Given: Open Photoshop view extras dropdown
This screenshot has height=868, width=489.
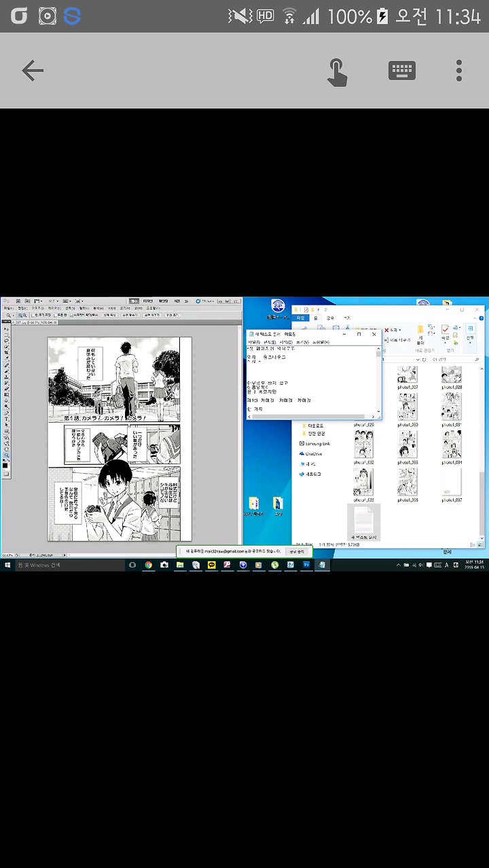Looking at the screenshot, I should coord(37,301).
